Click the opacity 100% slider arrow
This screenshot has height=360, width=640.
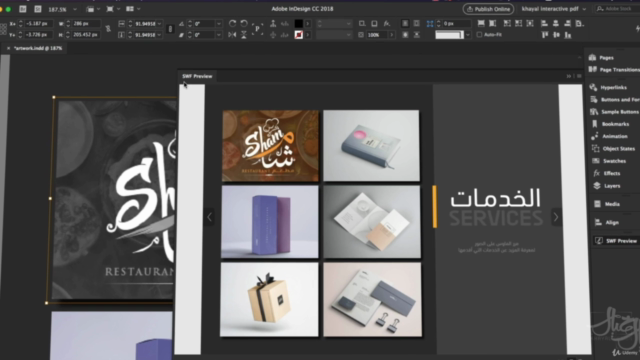coord(391,35)
